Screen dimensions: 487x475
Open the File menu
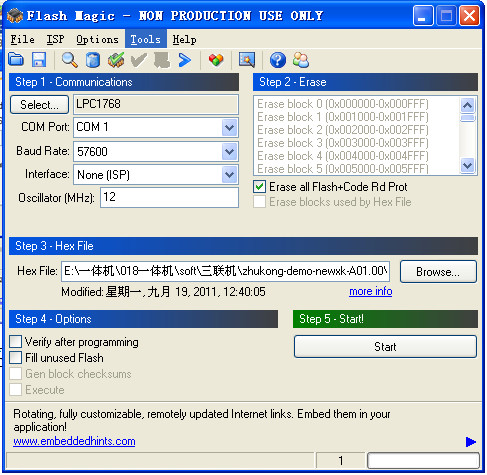click(x=22, y=39)
